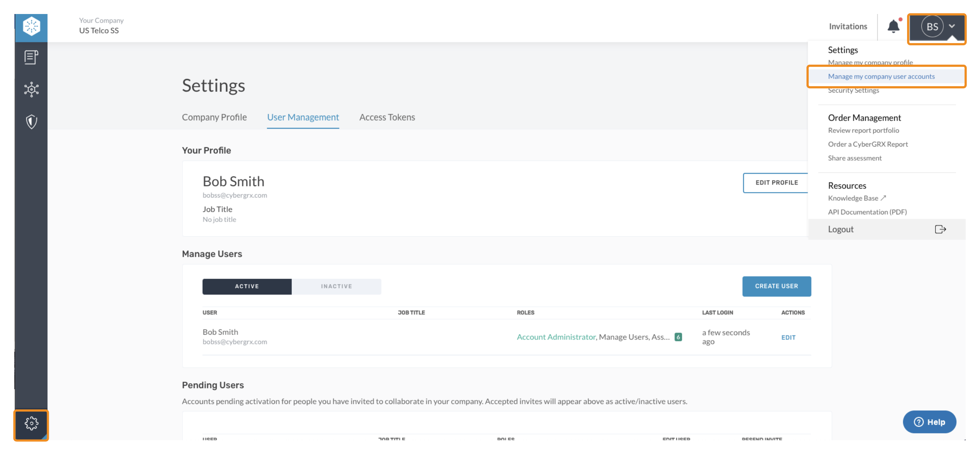980x455 pixels.
Task: Select Security Settings from the menu
Action: pos(853,90)
